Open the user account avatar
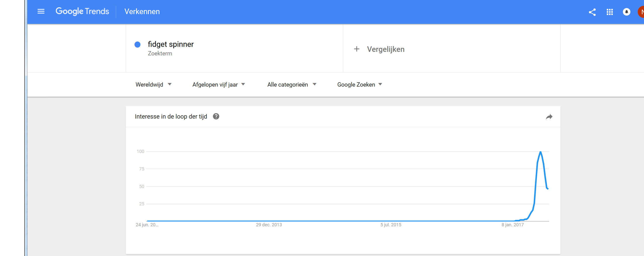The width and height of the screenshot is (644, 256). (x=641, y=12)
